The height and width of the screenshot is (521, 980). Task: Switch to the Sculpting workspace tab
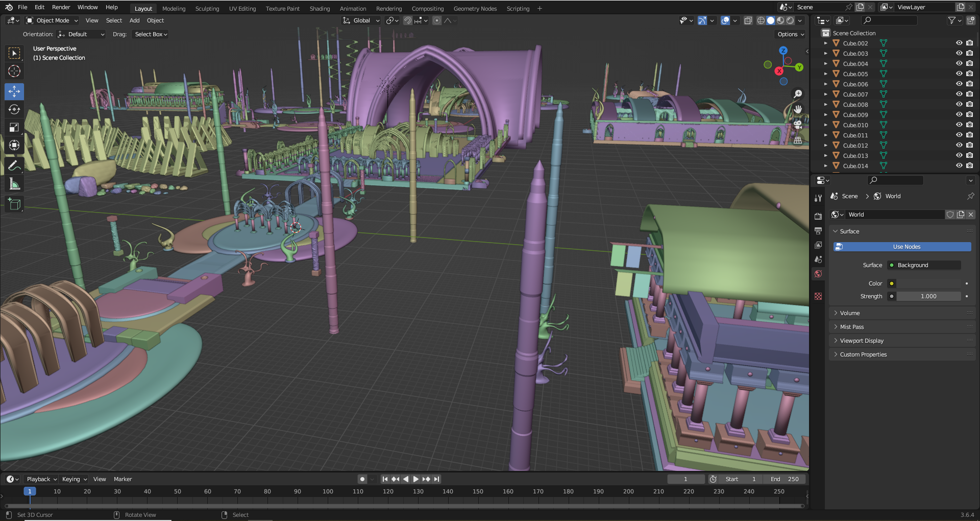[207, 9]
